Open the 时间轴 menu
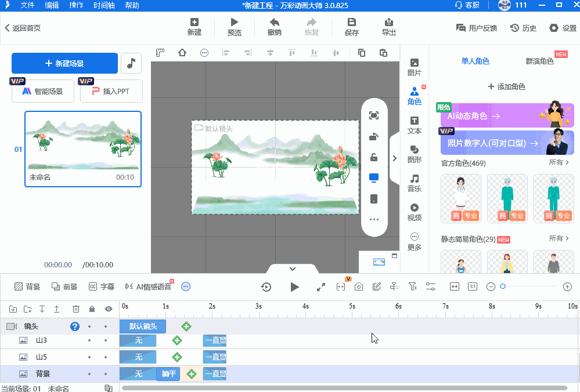This screenshot has width=580, height=392. pos(103,5)
